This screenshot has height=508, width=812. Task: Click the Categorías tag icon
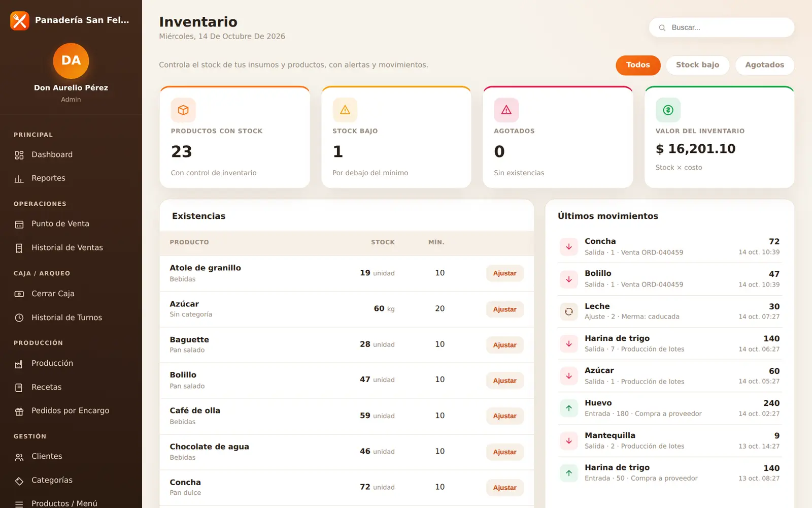coord(19,481)
